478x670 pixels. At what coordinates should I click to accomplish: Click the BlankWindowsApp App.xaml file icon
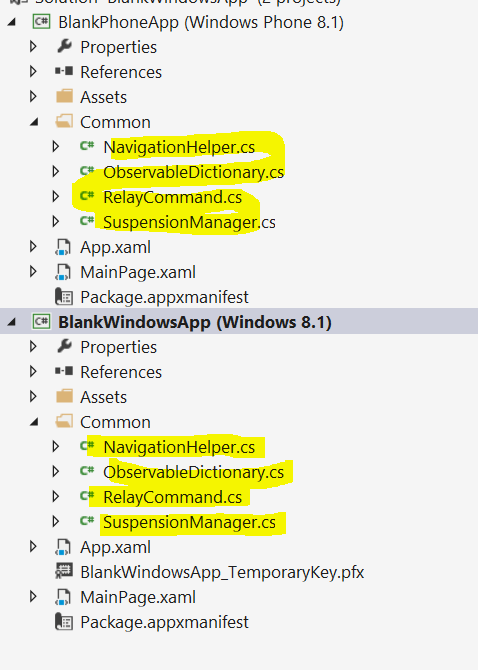point(63,547)
